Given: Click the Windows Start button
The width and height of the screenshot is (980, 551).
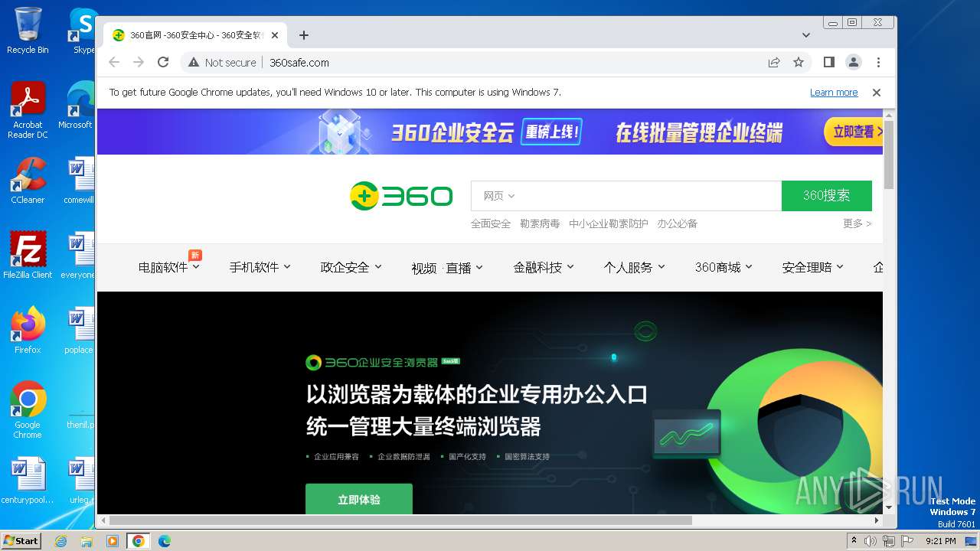Looking at the screenshot, I should pyautogui.click(x=21, y=541).
